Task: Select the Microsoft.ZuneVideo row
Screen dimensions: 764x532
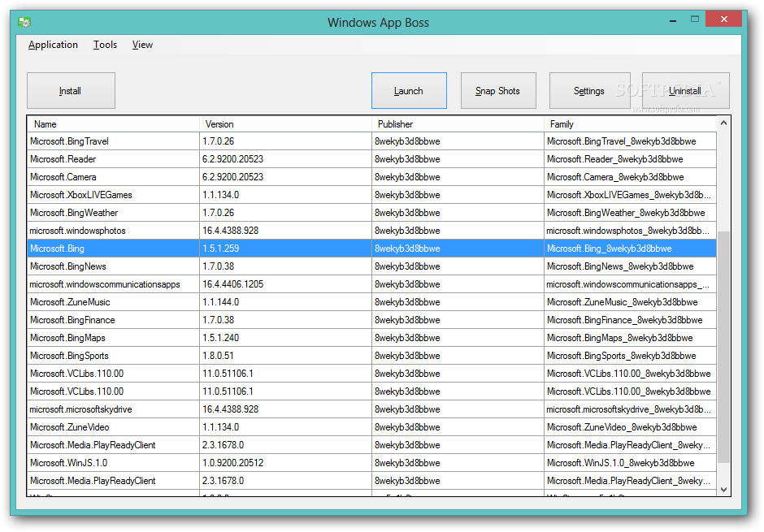Action: [371, 427]
